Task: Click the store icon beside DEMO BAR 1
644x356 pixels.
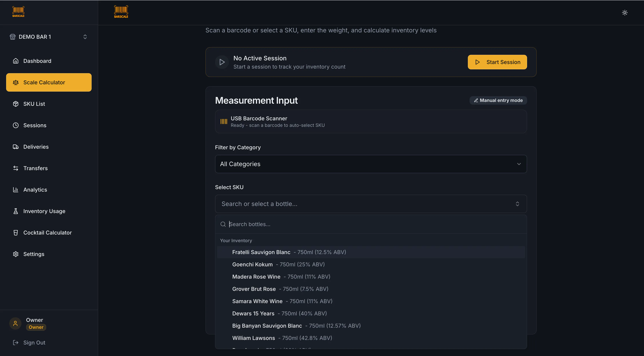Action: click(12, 37)
